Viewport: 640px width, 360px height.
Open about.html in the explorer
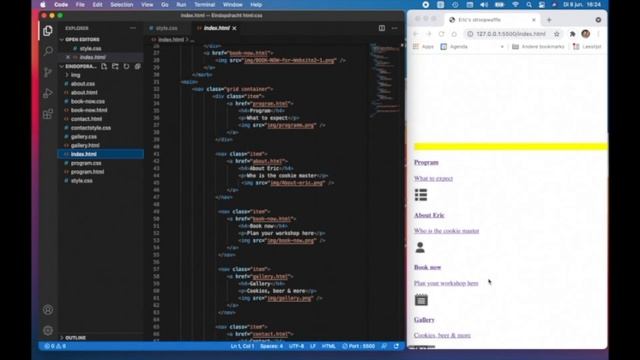coord(84,92)
